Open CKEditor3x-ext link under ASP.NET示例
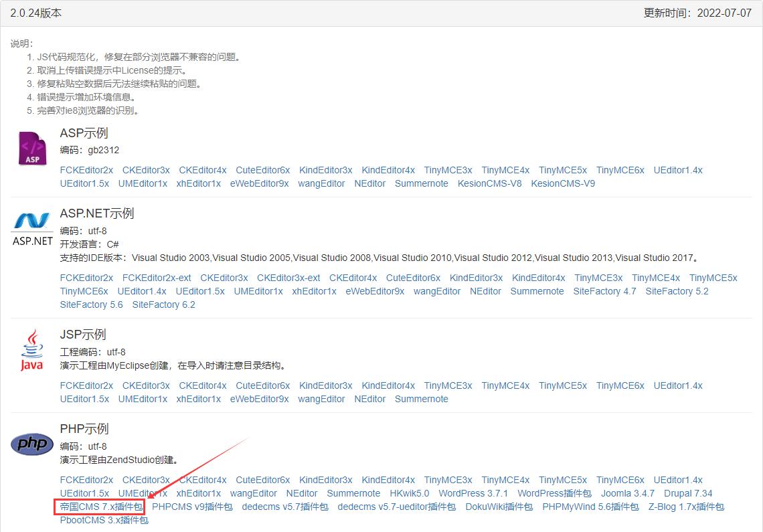This screenshot has width=763, height=532. click(x=288, y=278)
